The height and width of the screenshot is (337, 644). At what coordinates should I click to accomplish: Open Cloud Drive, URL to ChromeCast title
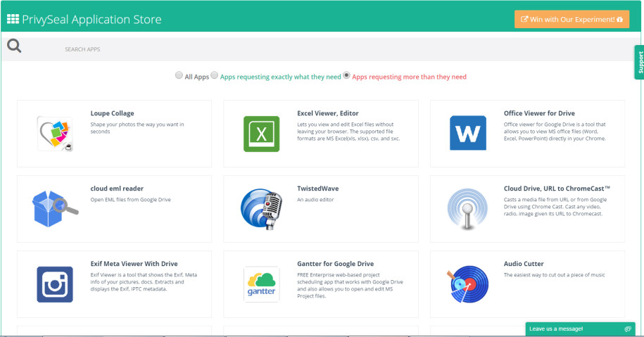tap(557, 189)
